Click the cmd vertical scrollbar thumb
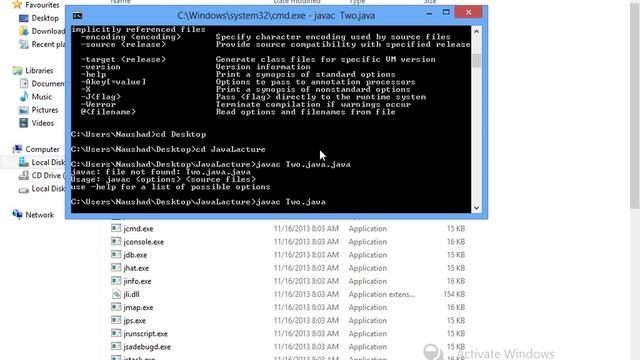 [x=476, y=60]
